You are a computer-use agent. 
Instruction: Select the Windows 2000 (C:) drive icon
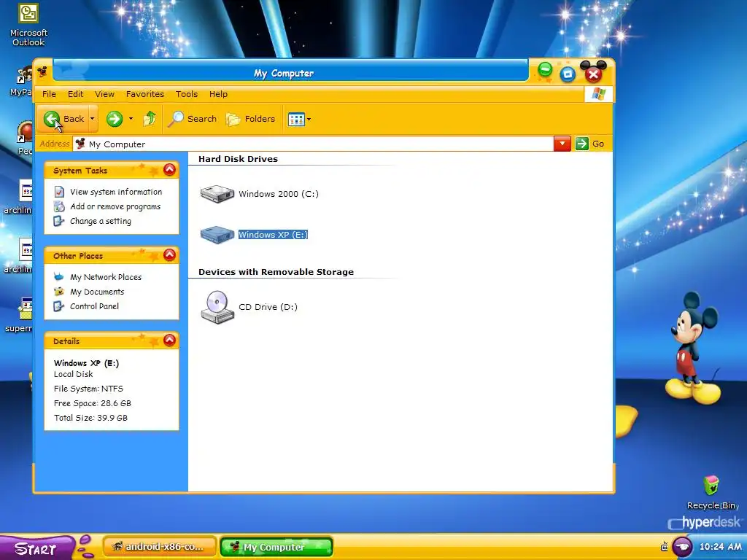[x=217, y=194]
